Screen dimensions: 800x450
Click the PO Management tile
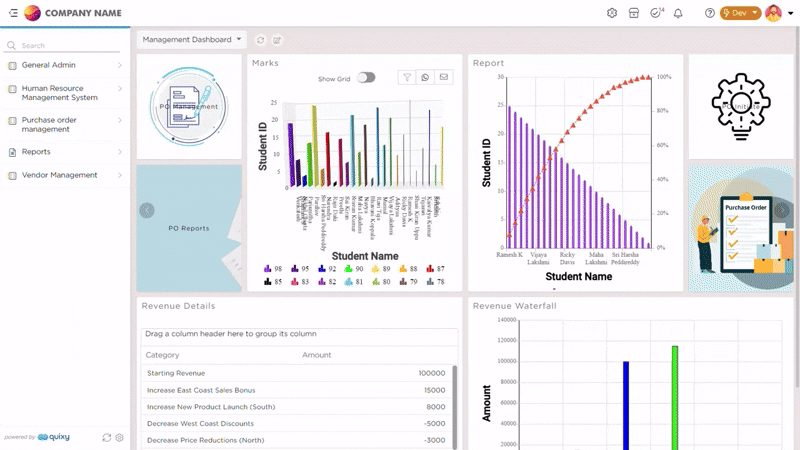click(189, 106)
